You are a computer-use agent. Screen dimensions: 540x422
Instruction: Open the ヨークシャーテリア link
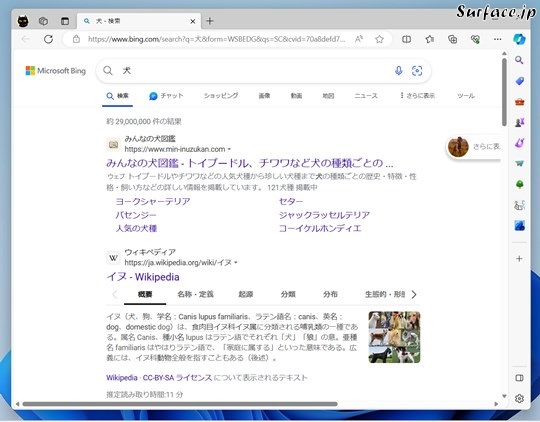[x=153, y=201]
